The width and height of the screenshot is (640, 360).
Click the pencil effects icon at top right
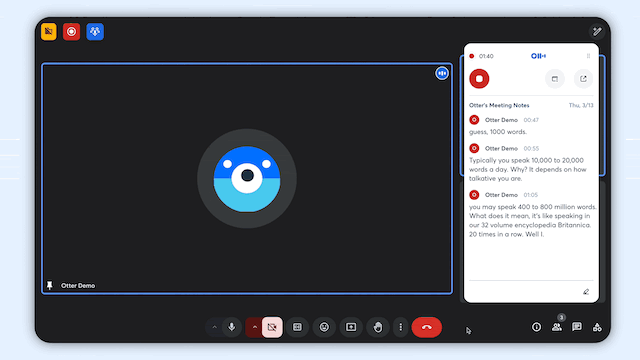(597, 31)
